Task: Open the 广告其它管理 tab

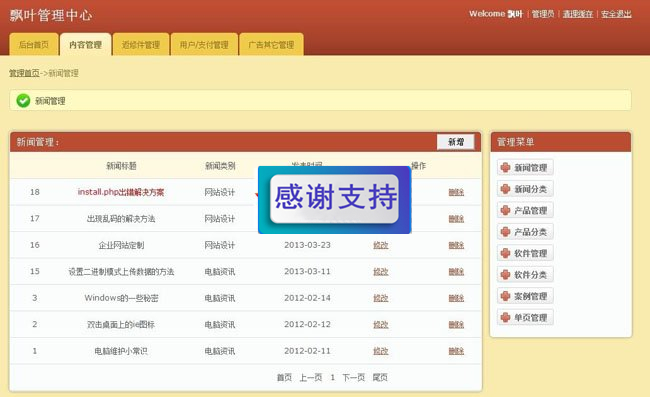Action: coord(271,44)
